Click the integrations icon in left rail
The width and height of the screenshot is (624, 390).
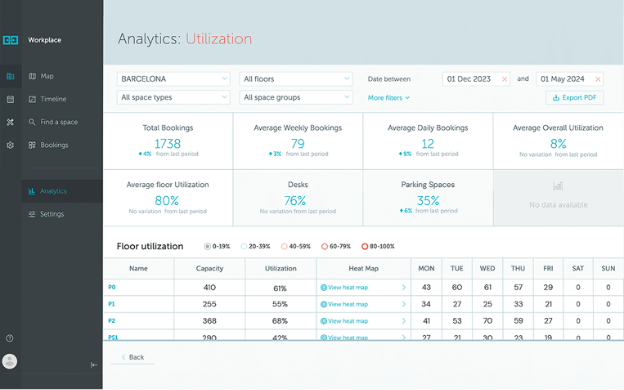10,122
